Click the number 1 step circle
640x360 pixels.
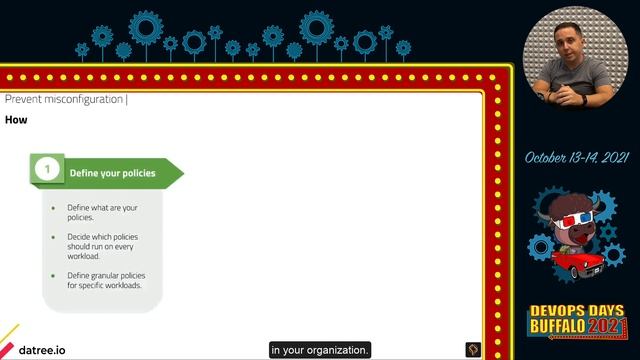click(x=47, y=169)
